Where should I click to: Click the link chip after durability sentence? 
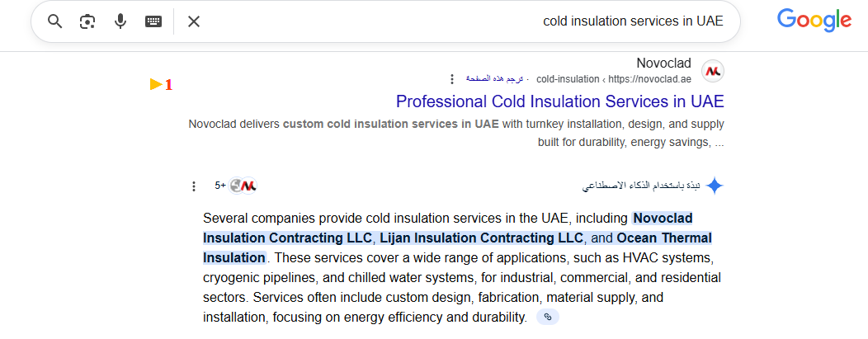tap(548, 317)
